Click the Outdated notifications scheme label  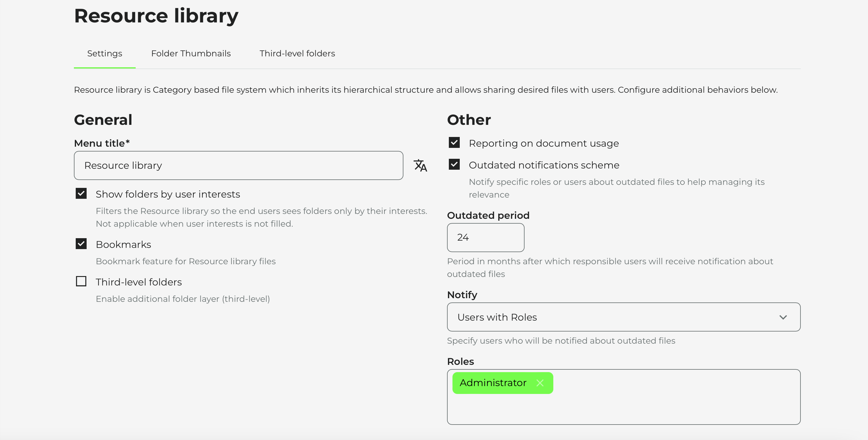[x=544, y=165]
